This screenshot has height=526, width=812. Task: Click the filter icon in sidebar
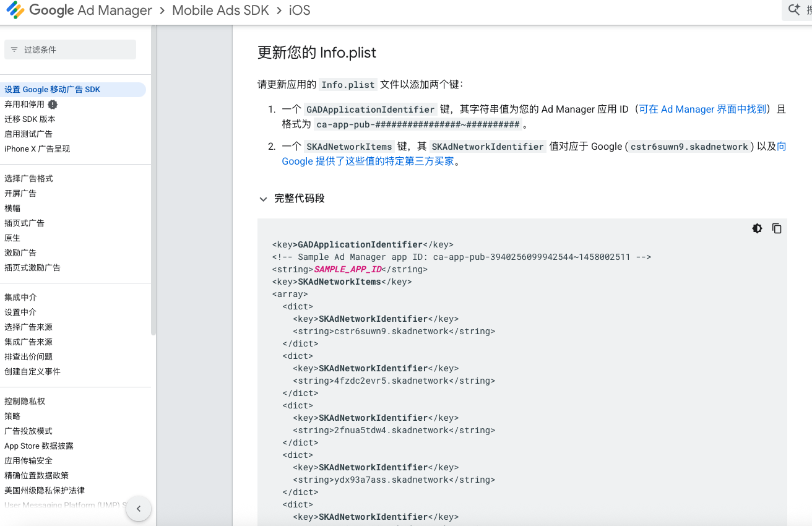(x=14, y=50)
